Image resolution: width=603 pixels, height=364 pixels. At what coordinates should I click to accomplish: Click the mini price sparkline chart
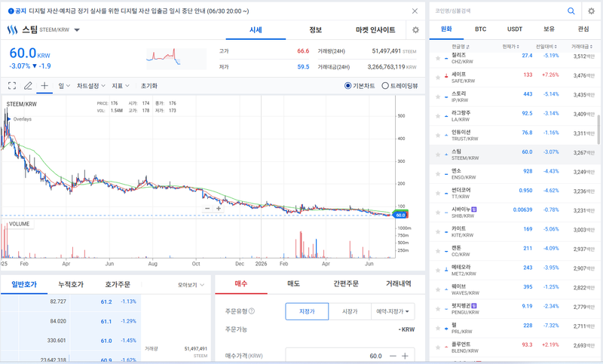tap(176, 59)
